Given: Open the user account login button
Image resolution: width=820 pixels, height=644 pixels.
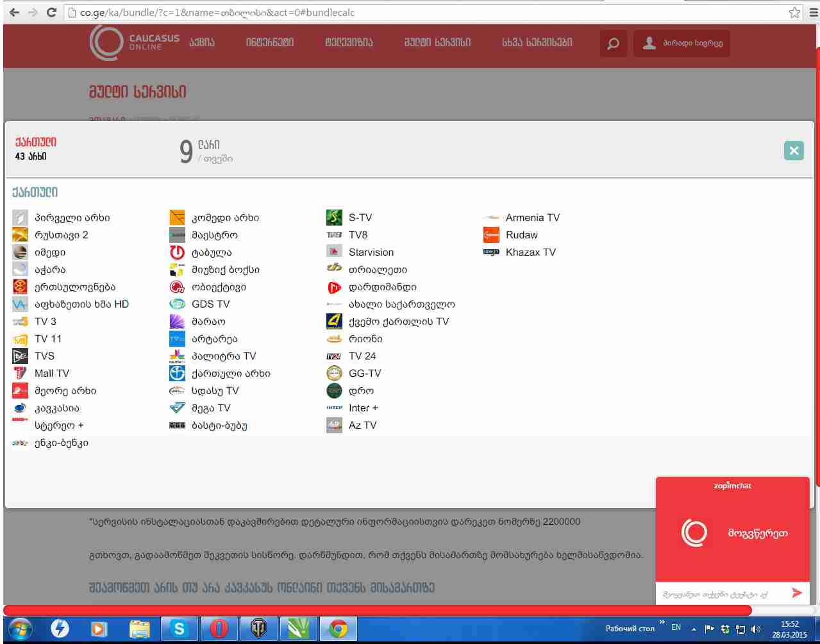Looking at the screenshot, I should [682, 44].
